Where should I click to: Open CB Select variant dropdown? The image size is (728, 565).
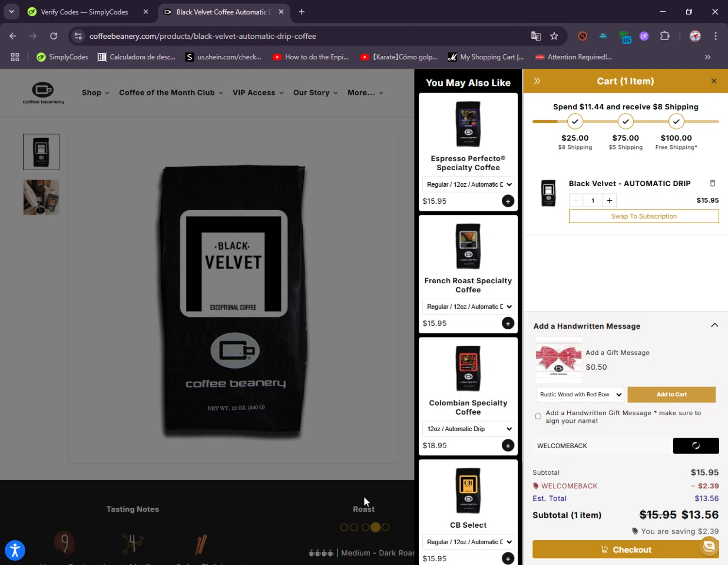coord(468,542)
